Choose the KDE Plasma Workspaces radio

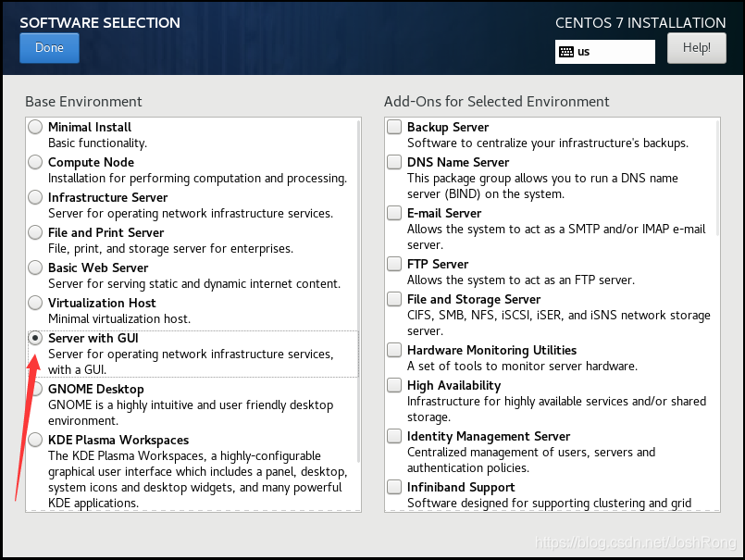coord(35,440)
